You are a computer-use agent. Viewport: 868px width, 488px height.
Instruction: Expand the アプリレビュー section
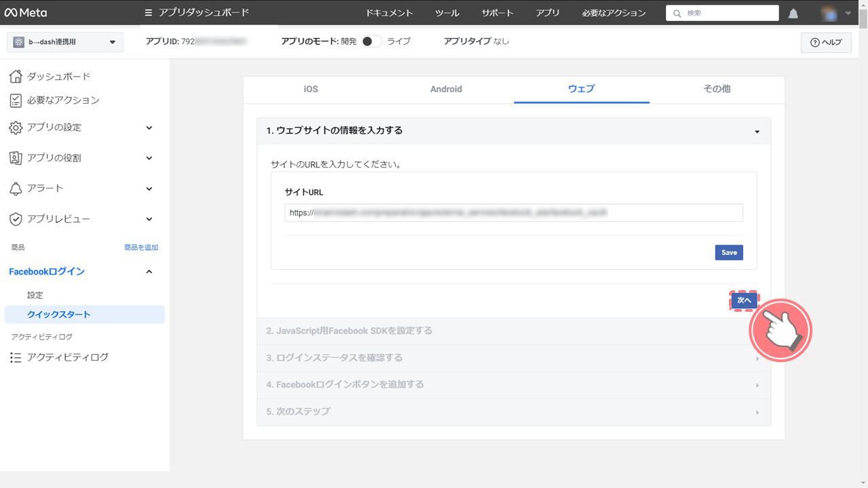(149, 219)
